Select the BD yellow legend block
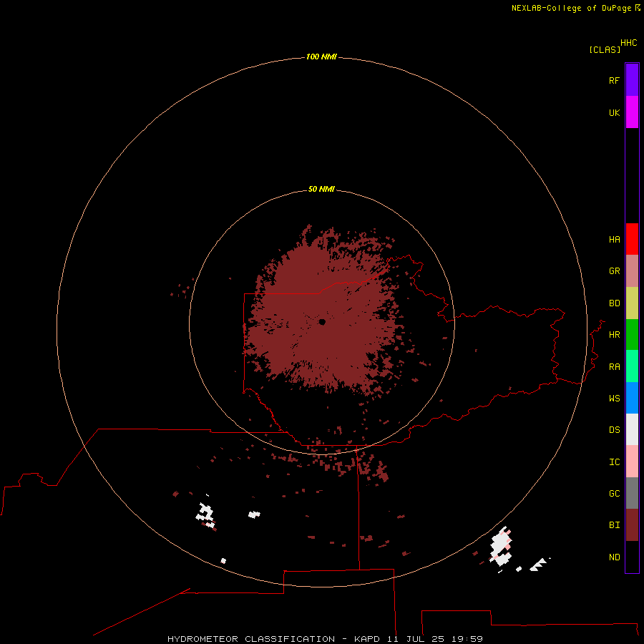644x644 pixels. 632,303
